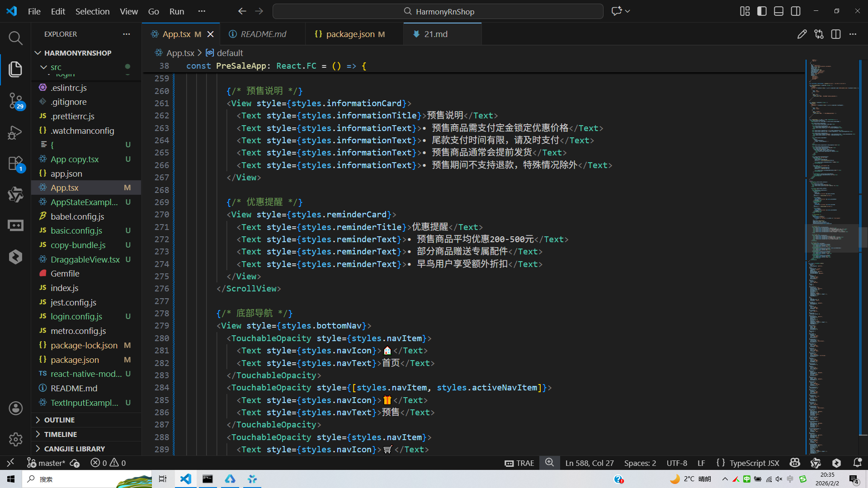Viewport: 868px width, 488px height.
Task: Open notifications bell in status bar
Action: tap(857, 463)
